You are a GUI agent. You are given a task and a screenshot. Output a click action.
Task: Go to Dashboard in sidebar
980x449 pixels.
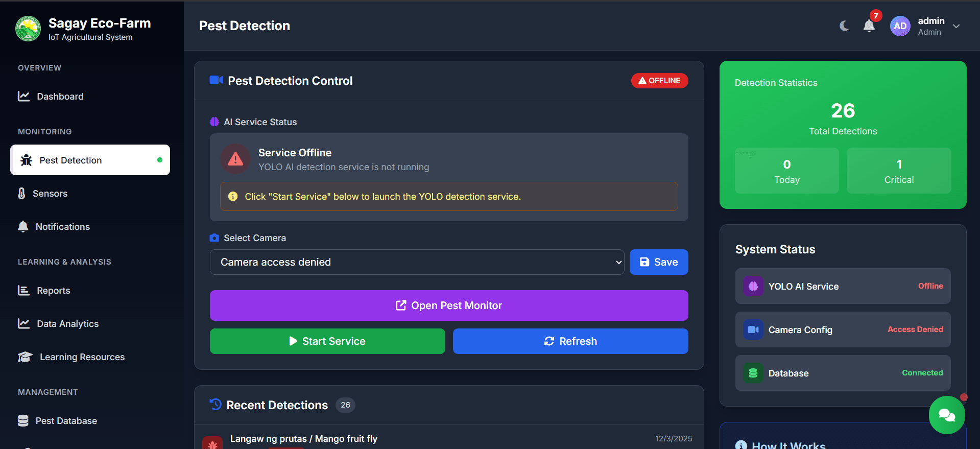coord(90,97)
